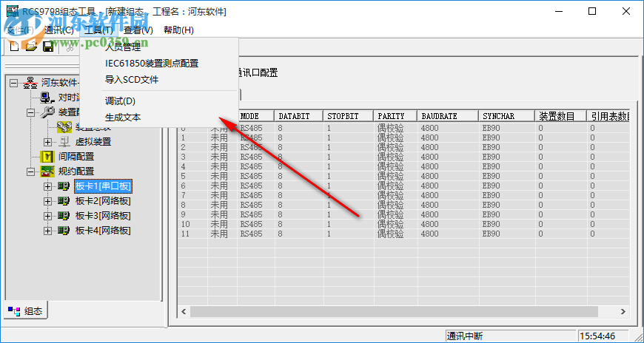Click the DATABIT column header
The width and height of the screenshot is (644, 343).
point(298,116)
